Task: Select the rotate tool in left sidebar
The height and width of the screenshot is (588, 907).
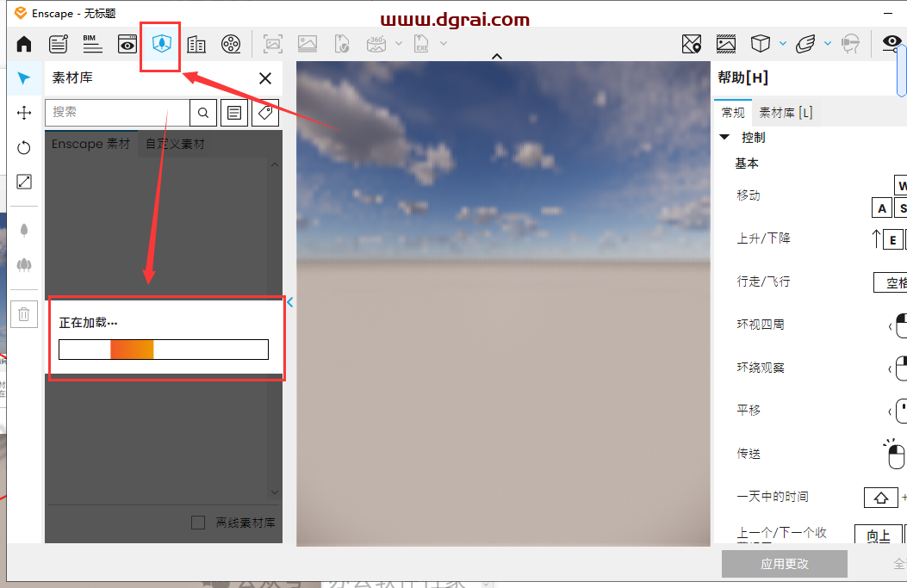Action: coord(24,147)
